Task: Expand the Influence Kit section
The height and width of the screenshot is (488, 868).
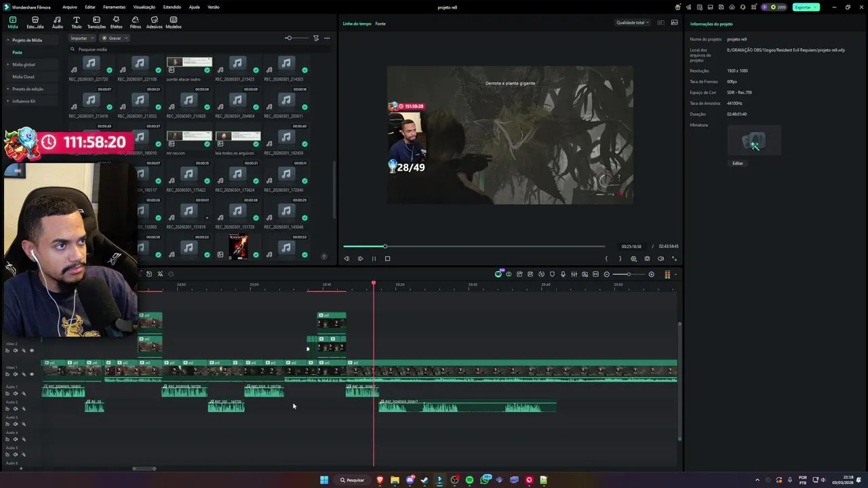Action: click(8, 101)
